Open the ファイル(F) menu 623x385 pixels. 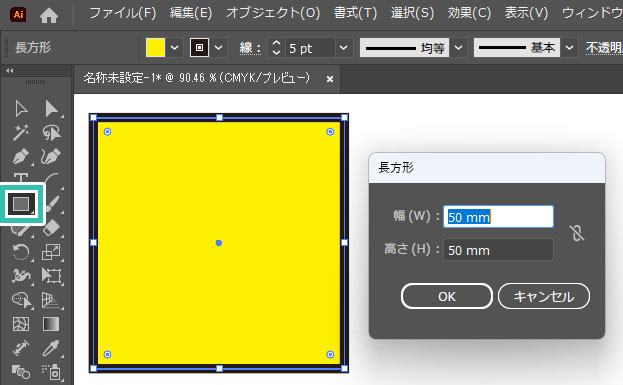pos(123,14)
